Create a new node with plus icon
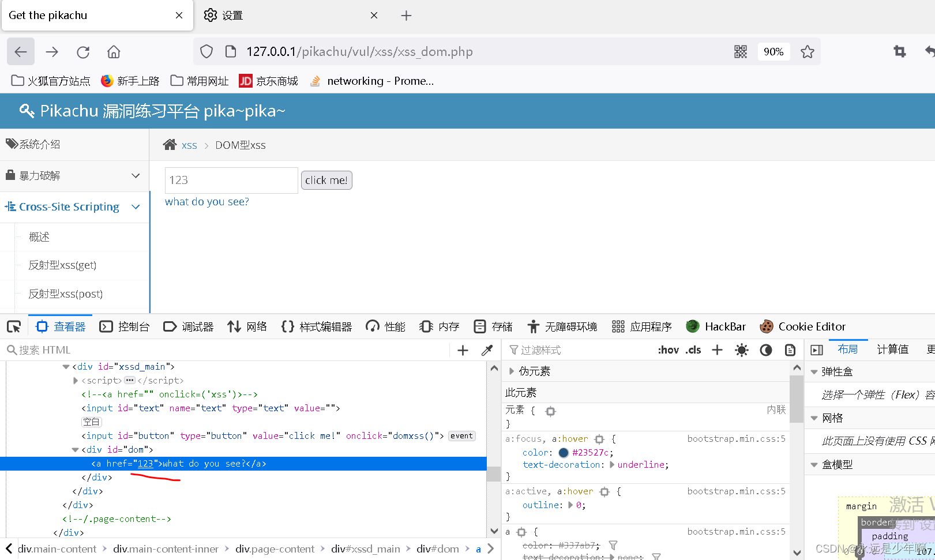Screen dimensions: 935x560 tap(463, 350)
